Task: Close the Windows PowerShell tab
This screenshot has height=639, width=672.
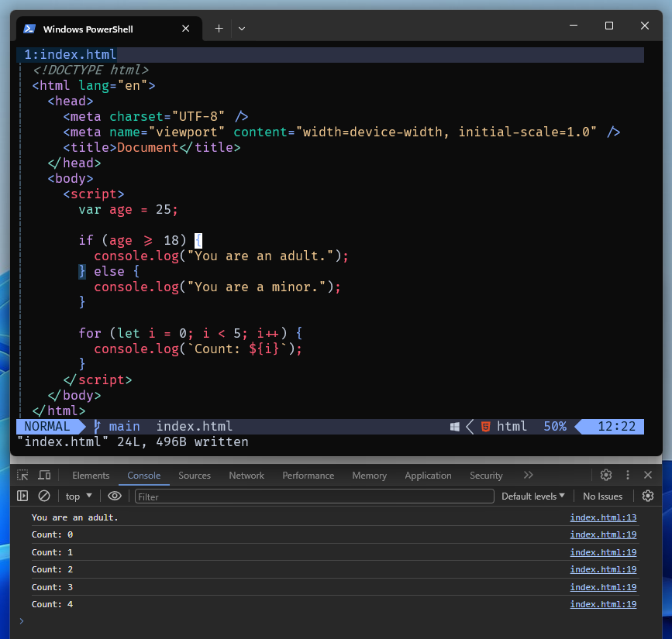Action: point(185,29)
